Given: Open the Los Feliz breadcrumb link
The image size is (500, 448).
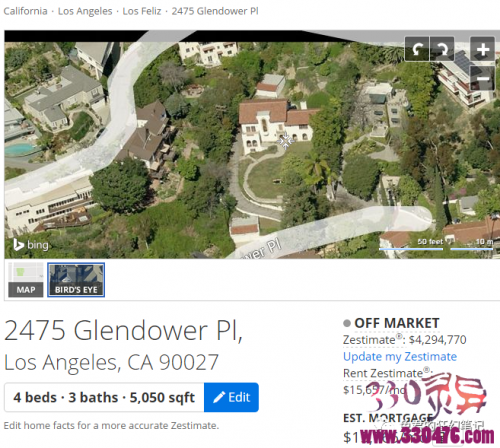Looking at the screenshot, I should point(142,11).
